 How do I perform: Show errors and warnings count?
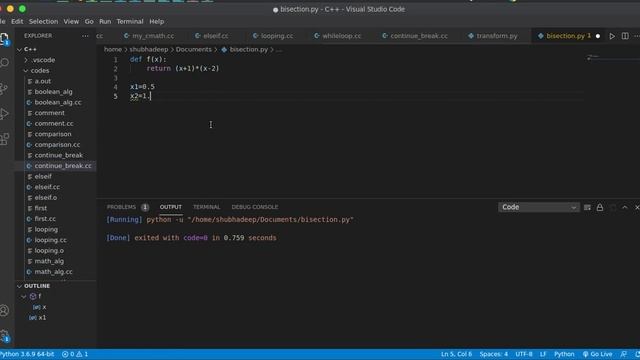[x=75, y=354]
